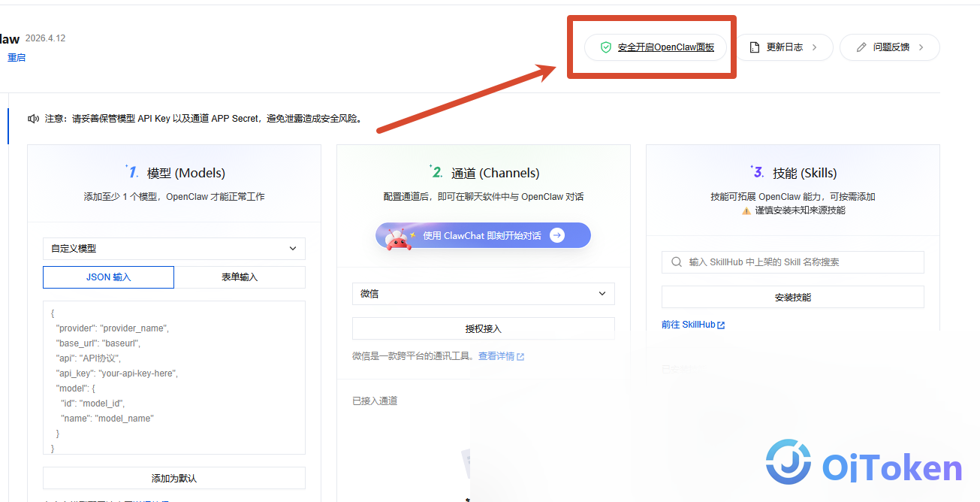980x502 pixels.
Task: Click the 重启 restart link
Action: click(17, 57)
